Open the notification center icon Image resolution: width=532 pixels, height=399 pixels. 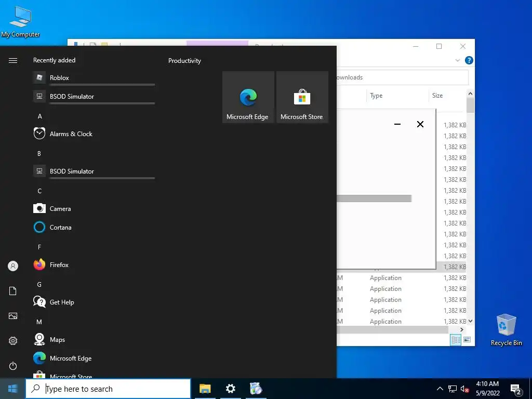coord(516,389)
